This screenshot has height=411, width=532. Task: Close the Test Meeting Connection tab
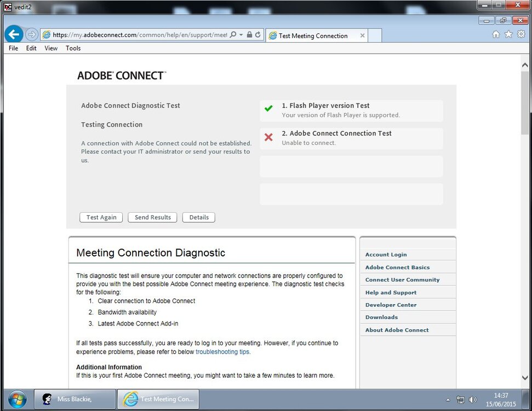point(362,36)
